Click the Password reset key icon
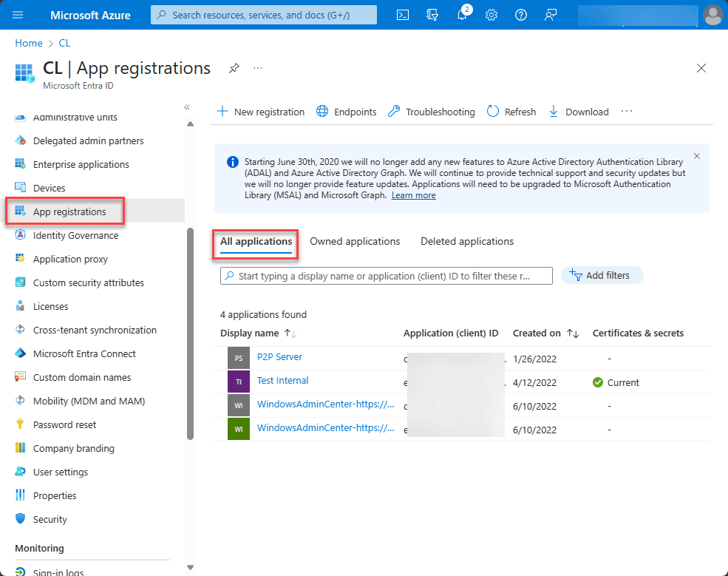The image size is (728, 576). pos(20,424)
